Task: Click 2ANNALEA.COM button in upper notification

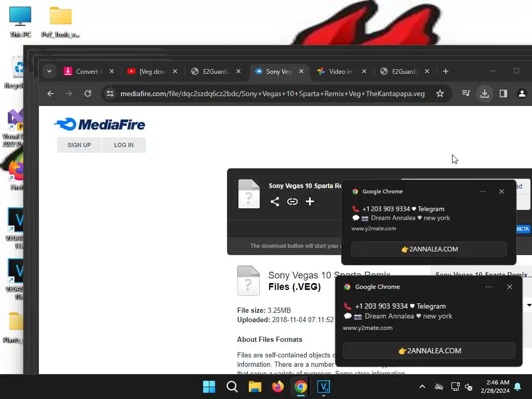Action: (x=429, y=249)
